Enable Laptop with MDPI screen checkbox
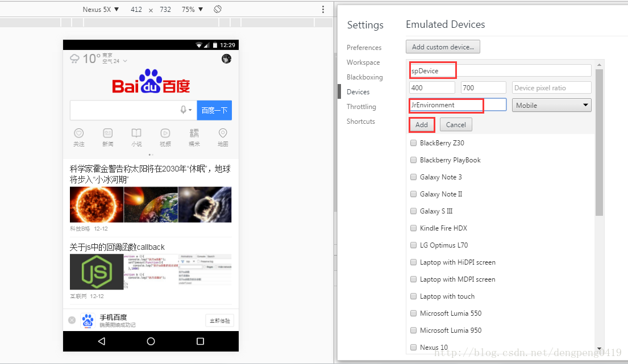The image size is (628, 364). pyautogui.click(x=413, y=279)
